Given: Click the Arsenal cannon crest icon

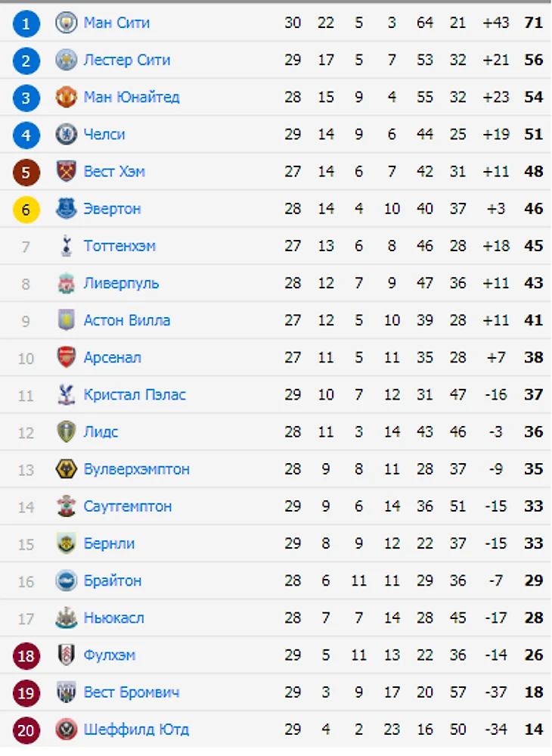Looking at the screenshot, I should 67,357.
